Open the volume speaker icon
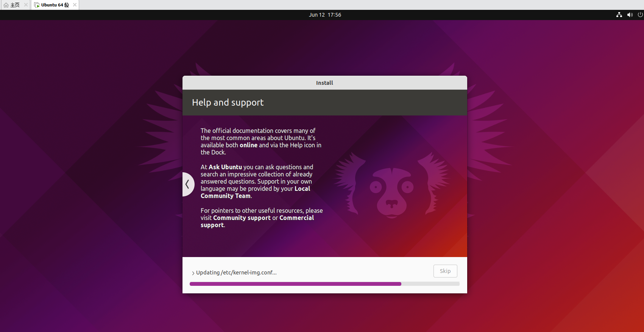644x332 pixels. (x=630, y=15)
